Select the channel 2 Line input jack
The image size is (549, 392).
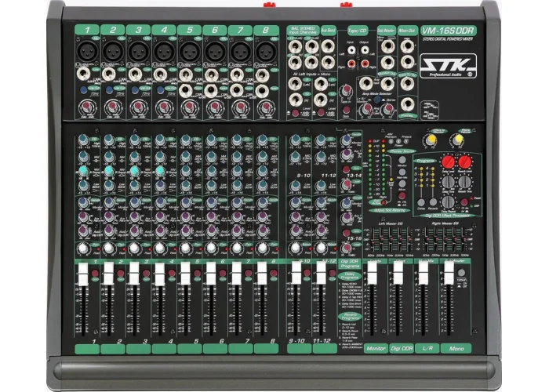tap(109, 74)
